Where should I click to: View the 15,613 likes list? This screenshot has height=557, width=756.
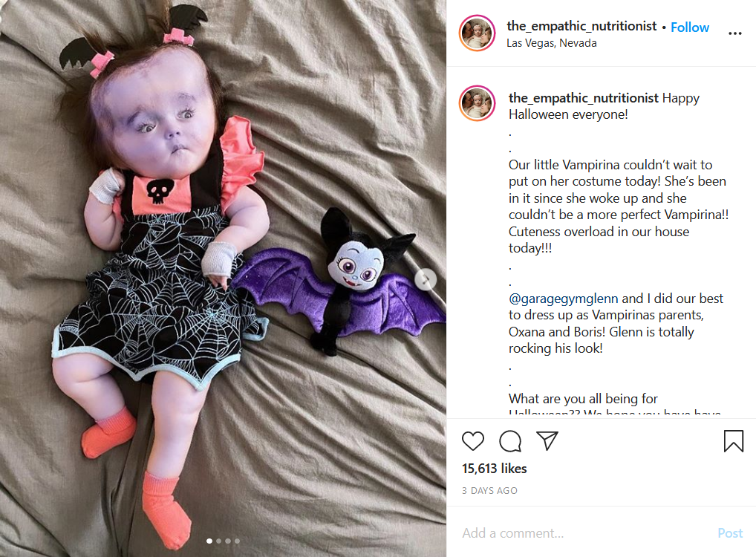click(494, 469)
